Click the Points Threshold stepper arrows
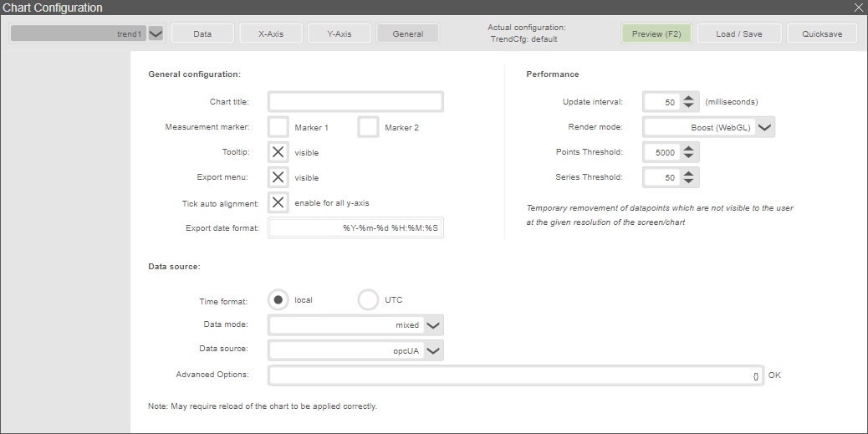This screenshot has width=868, height=434. (688, 152)
